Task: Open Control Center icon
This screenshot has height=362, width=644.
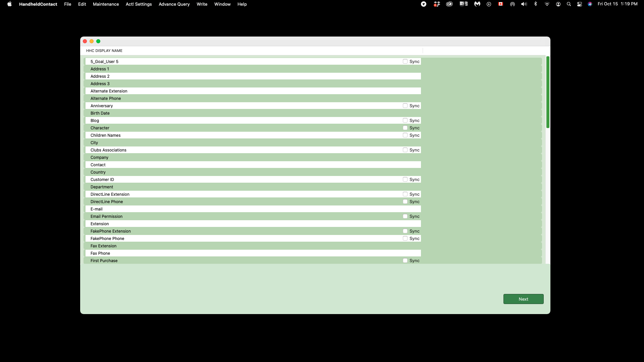Action: (x=580, y=4)
